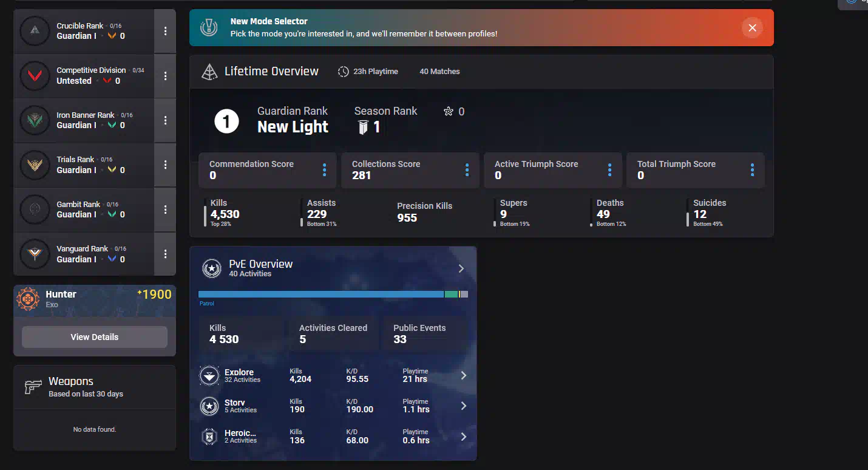Click the green segment of activity bar
Viewport: 868px width, 470px height.
451,294
